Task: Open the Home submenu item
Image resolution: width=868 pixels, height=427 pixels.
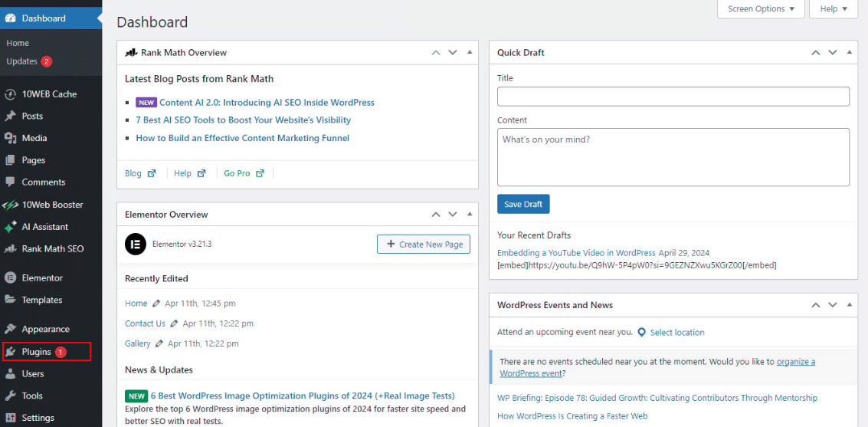Action: (x=18, y=43)
